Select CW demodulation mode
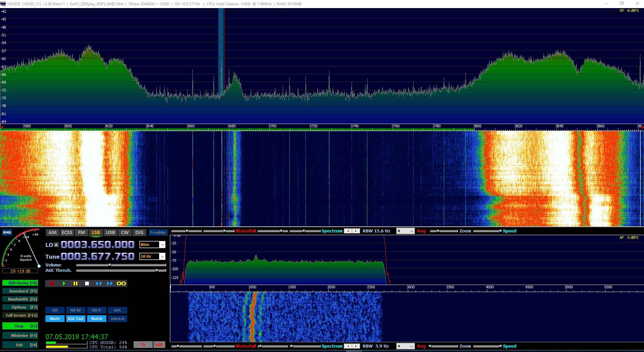This screenshot has height=352, width=644. [x=125, y=232]
